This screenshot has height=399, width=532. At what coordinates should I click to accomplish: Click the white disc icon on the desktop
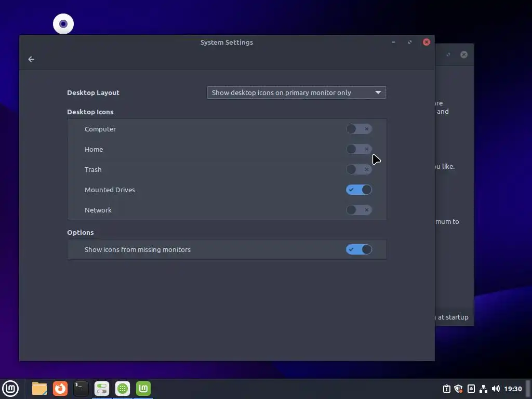point(63,24)
